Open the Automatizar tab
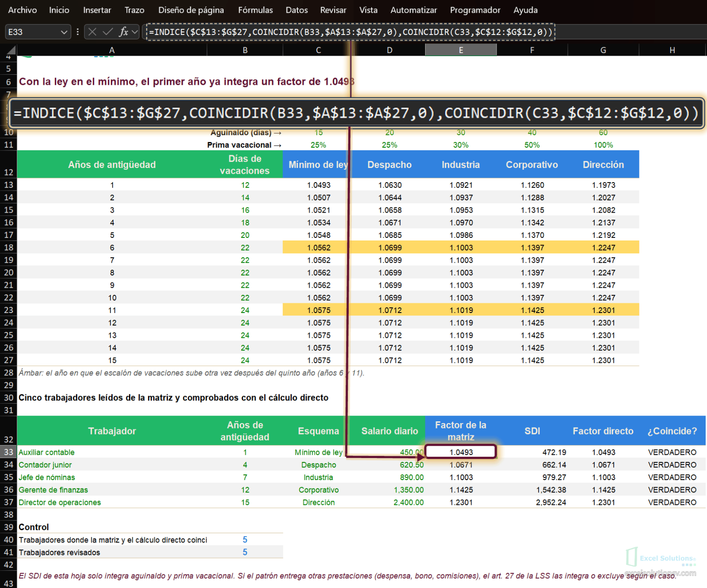 point(414,10)
